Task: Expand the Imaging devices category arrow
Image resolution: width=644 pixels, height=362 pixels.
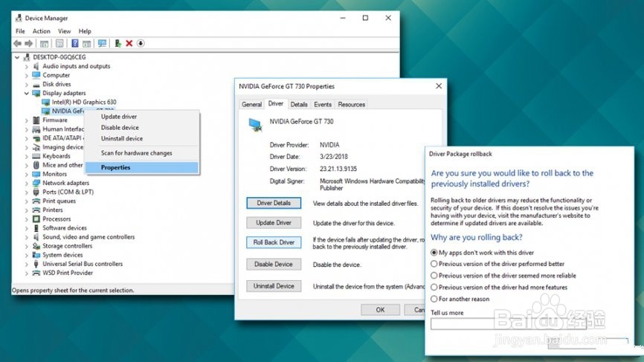Action: (27, 147)
